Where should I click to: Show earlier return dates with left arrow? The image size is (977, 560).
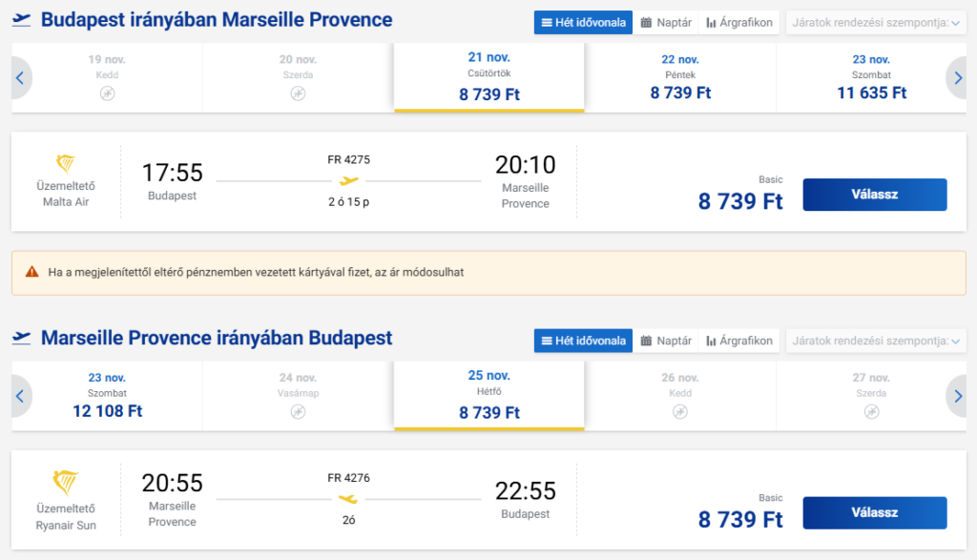tap(19, 396)
